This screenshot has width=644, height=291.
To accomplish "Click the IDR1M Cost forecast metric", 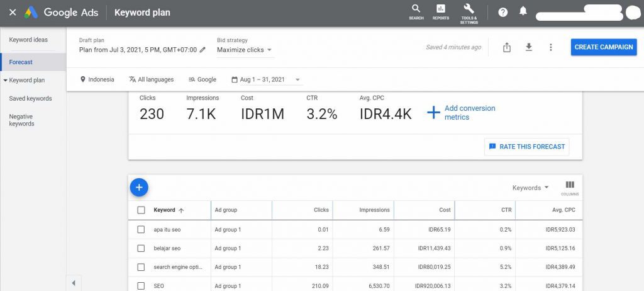I will [x=262, y=114].
